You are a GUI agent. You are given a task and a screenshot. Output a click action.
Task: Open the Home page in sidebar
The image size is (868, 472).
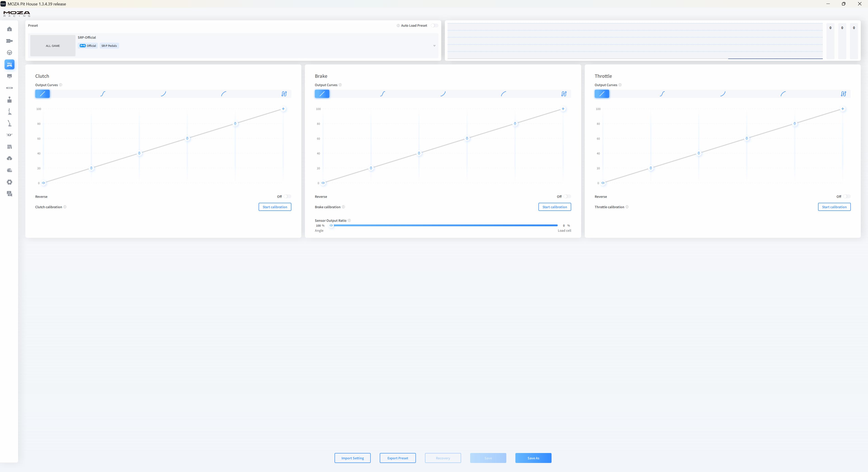(x=9, y=29)
